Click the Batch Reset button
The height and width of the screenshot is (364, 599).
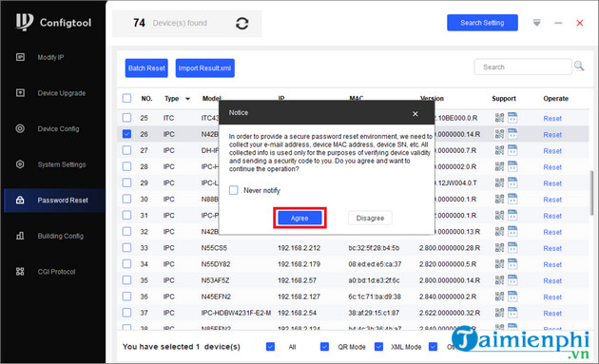(x=146, y=68)
